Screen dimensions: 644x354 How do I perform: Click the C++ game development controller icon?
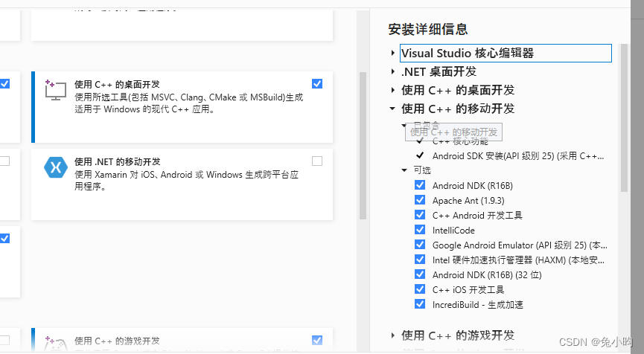[x=55, y=344]
